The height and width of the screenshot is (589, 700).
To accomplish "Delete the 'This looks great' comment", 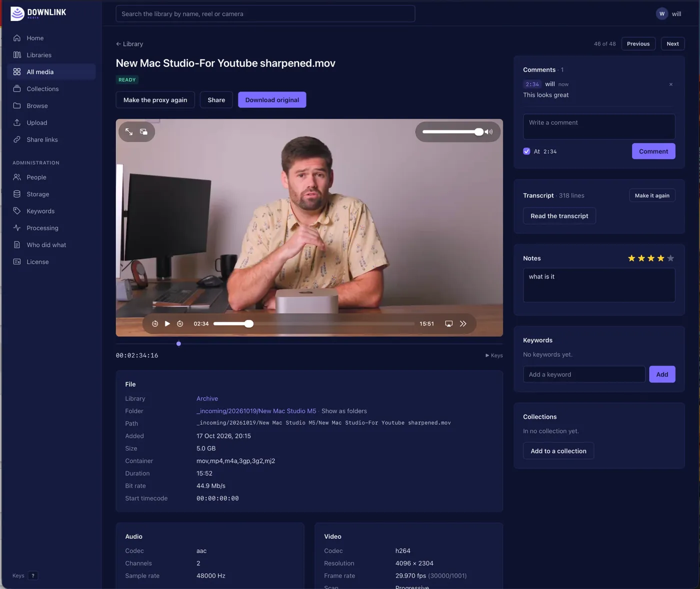I will pyautogui.click(x=671, y=84).
